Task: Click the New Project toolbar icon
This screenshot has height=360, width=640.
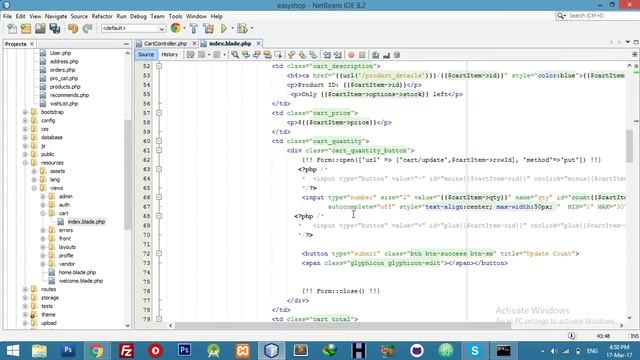Action: point(26,29)
